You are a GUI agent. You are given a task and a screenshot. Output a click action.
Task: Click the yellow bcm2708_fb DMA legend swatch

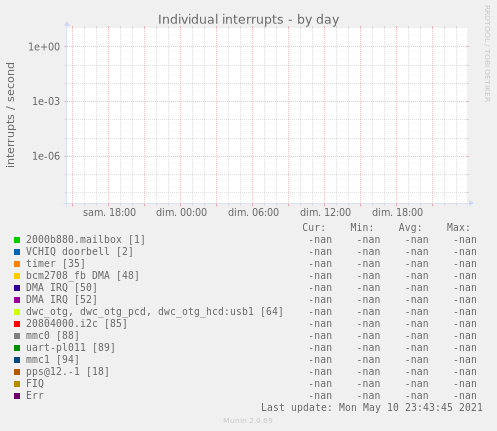tap(17, 276)
